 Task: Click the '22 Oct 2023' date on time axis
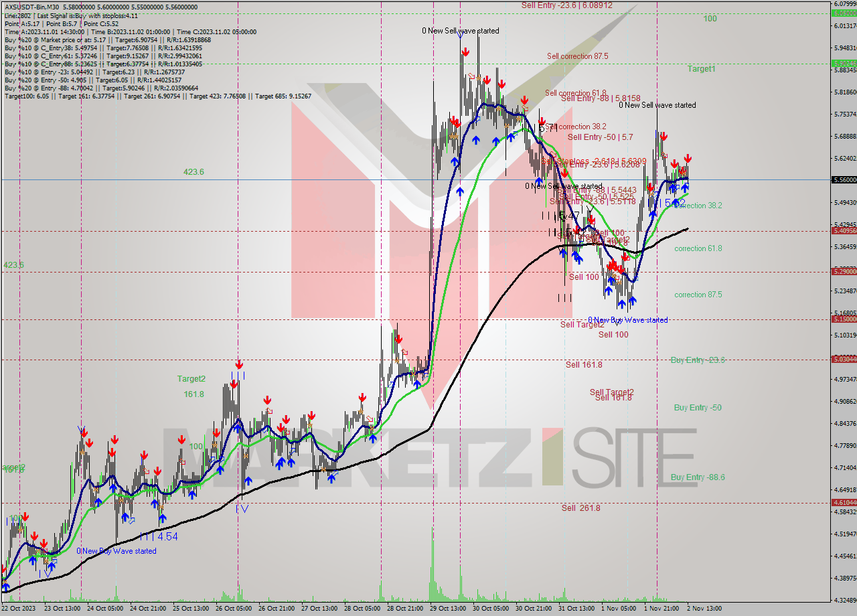coord(19,609)
